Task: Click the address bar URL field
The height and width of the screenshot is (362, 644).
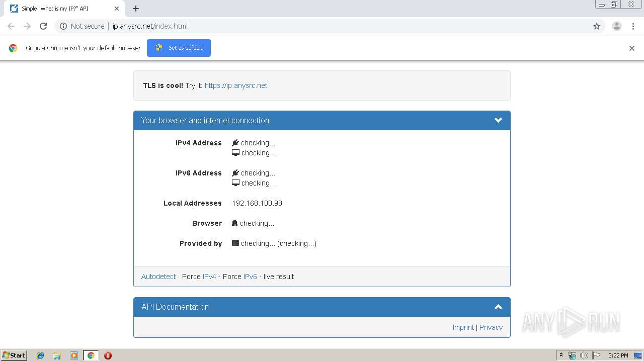Action: (x=322, y=26)
